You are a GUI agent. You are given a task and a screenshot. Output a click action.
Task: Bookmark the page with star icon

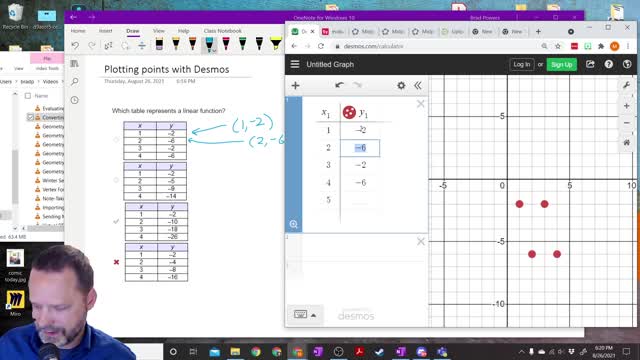click(558, 46)
